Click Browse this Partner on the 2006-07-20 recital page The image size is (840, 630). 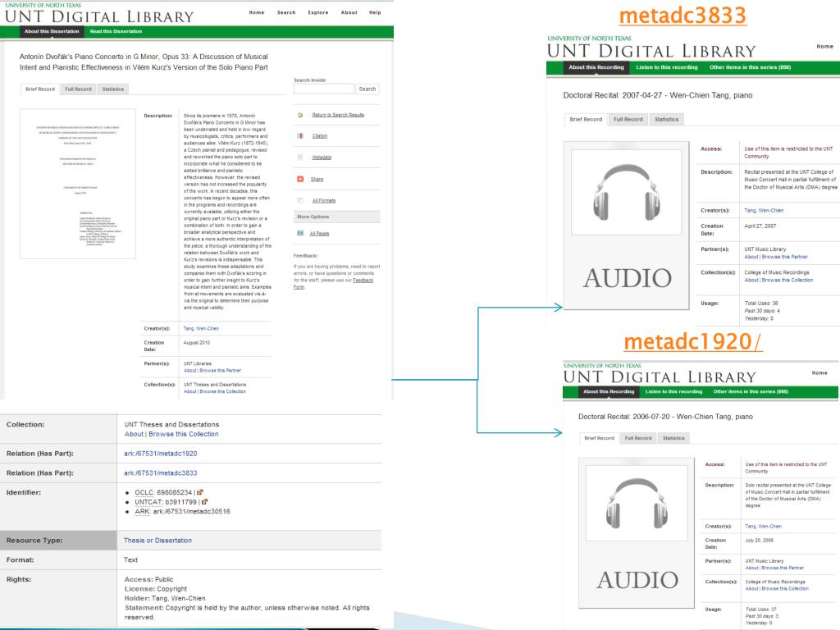click(783, 568)
